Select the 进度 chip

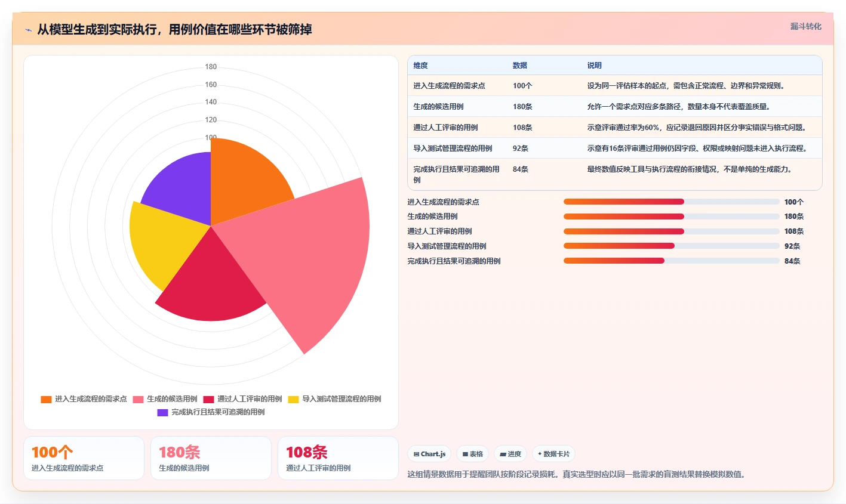510,454
